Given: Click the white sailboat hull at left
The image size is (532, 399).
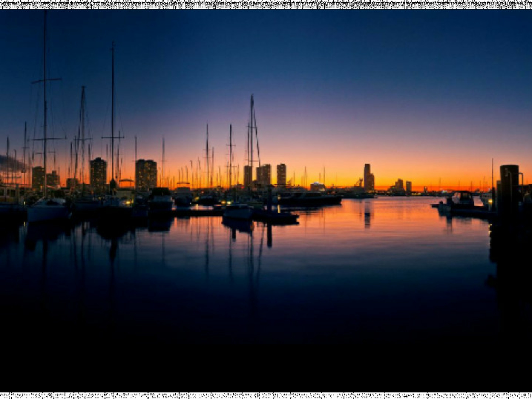Looking at the screenshot, I should [48, 211].
